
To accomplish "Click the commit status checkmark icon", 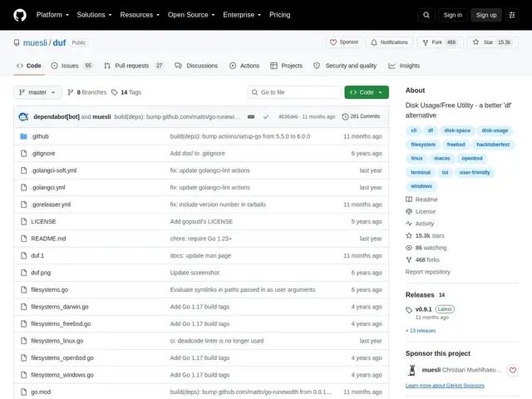I will [266, 116].
